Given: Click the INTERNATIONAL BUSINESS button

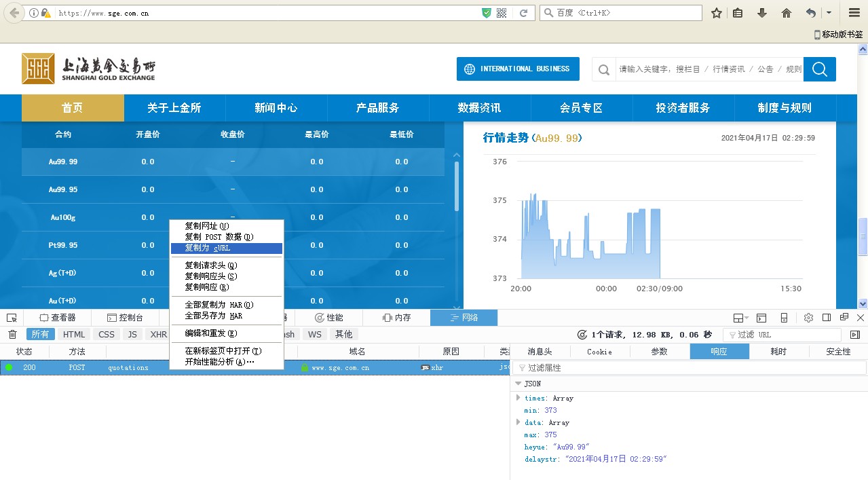Looking at the screenshot, I should point(518,69).
